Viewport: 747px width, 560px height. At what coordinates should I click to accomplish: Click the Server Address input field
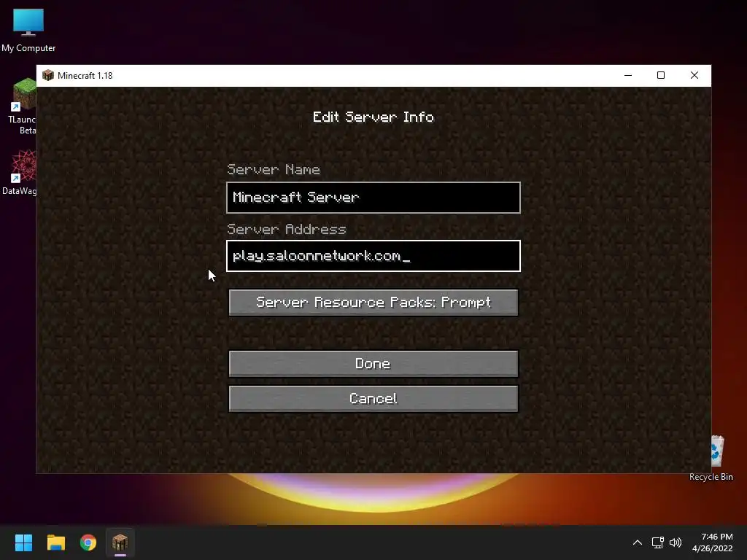373,256
